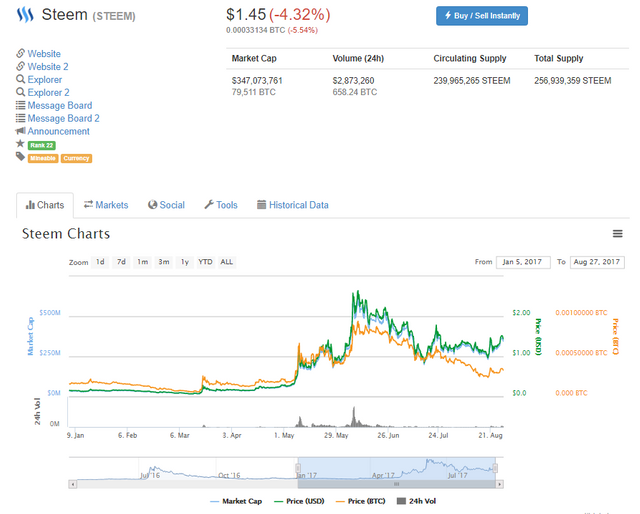Toggle Price (USD) series in legend
Viewport: 640px width, 514px height.
coord(300,501)
